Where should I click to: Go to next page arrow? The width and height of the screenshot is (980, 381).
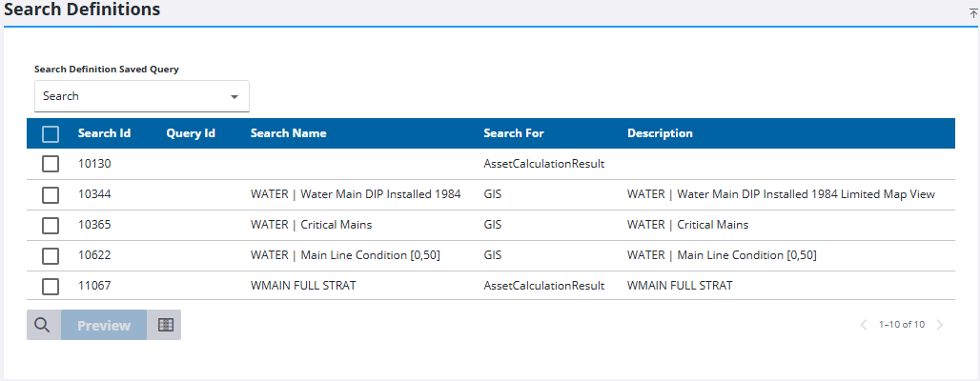tap(940, 325)
